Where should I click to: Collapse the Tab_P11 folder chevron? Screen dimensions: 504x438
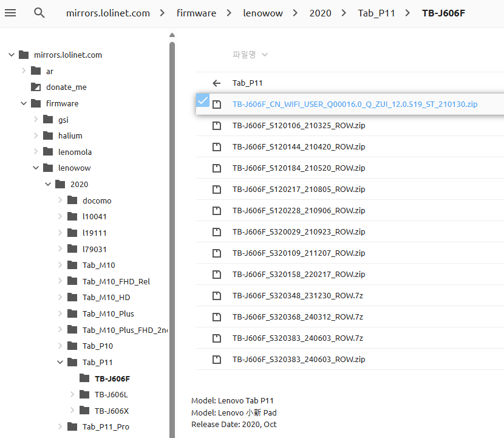coord(60,362)
